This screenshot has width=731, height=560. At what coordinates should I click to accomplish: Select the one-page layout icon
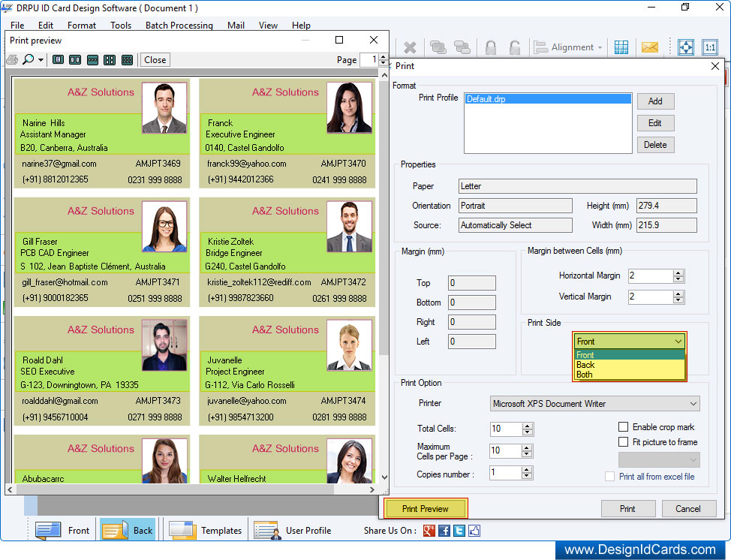click(x=58, y=60)
